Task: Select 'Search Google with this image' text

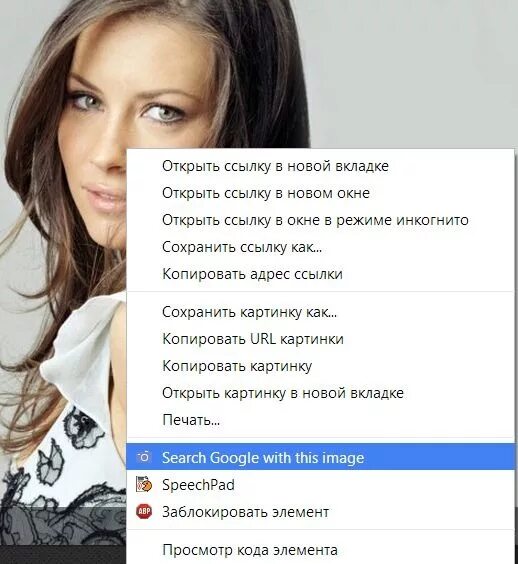Action: coord(263,458)
